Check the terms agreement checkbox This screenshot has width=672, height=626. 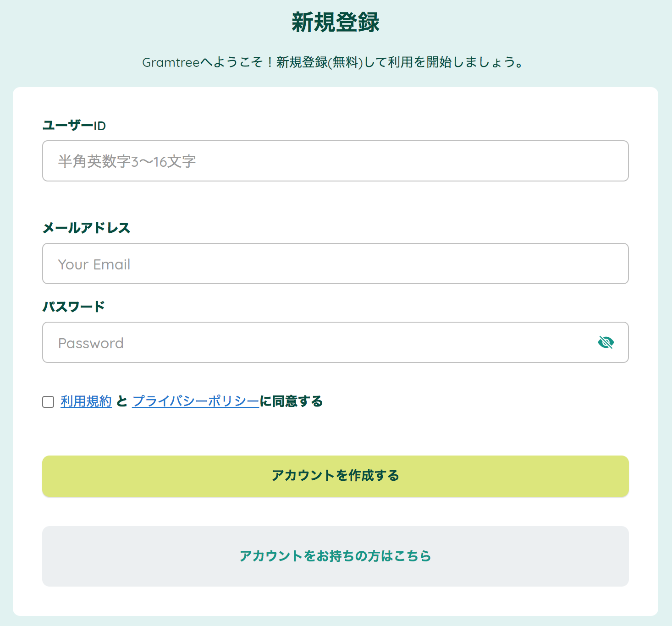click(48, 402)
